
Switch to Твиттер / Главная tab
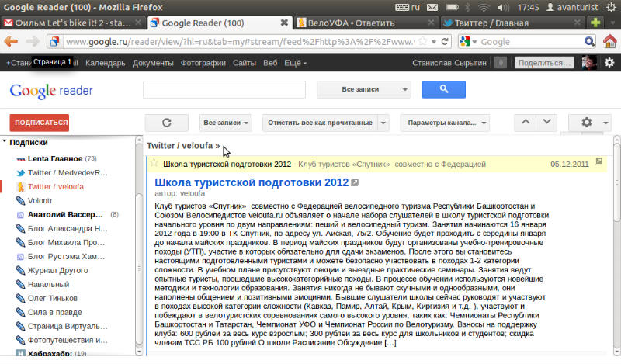click(x=514, y=23)
